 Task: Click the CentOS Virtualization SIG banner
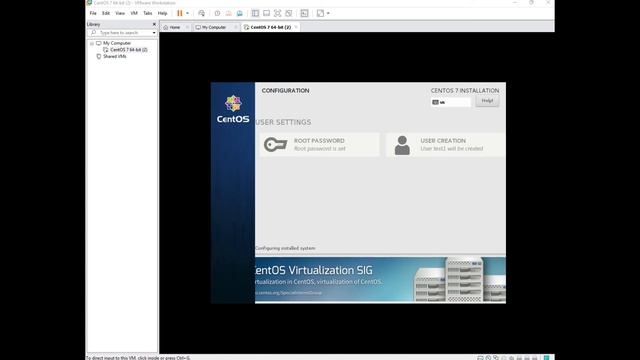tap(380, 280)
